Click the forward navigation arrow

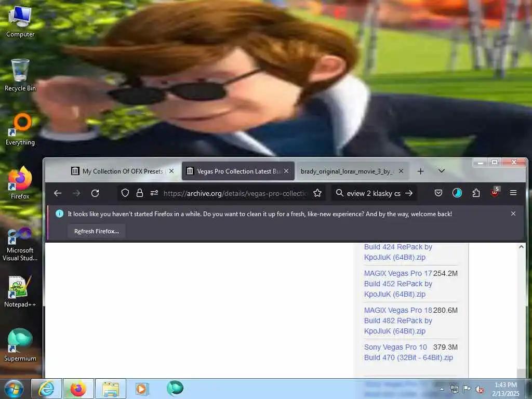(x=76, y=193)
